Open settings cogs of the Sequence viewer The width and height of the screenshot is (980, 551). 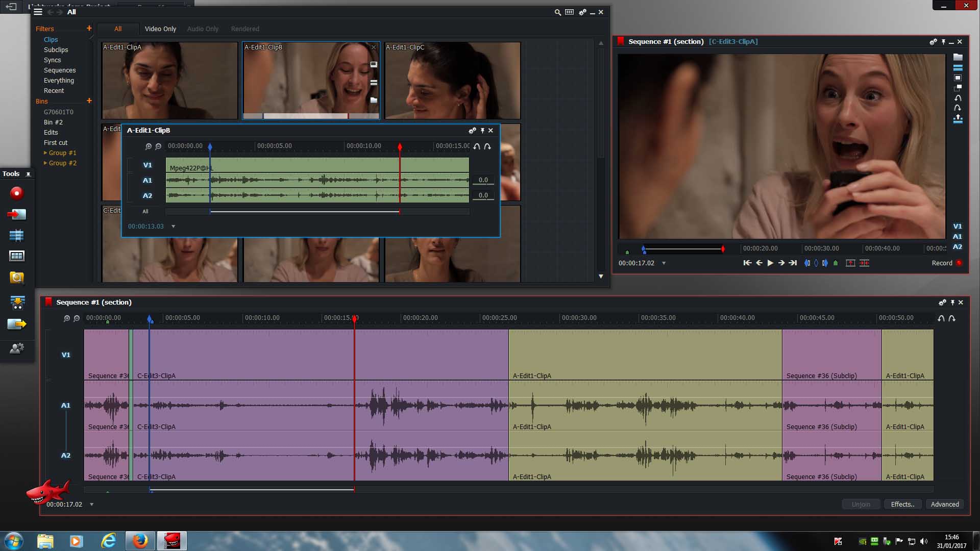pyautogui.click(x=933, y=42)
